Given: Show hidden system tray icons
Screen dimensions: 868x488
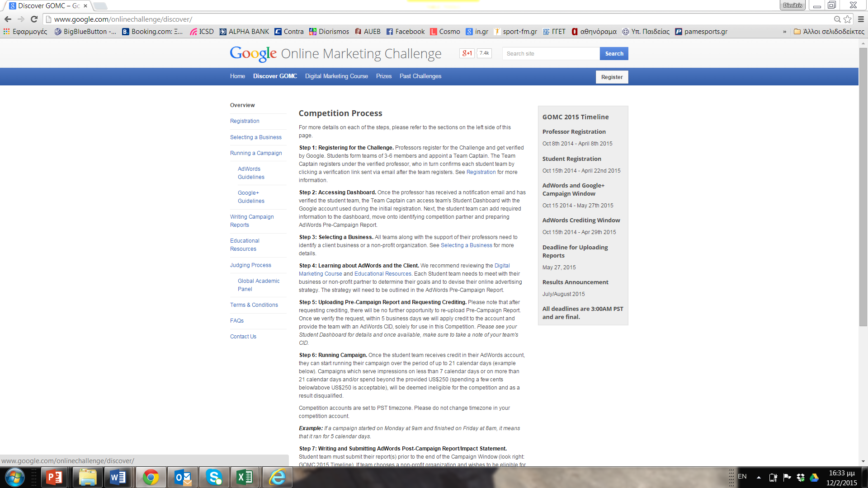Looking at the screenshot, I should tap(759, 477).
